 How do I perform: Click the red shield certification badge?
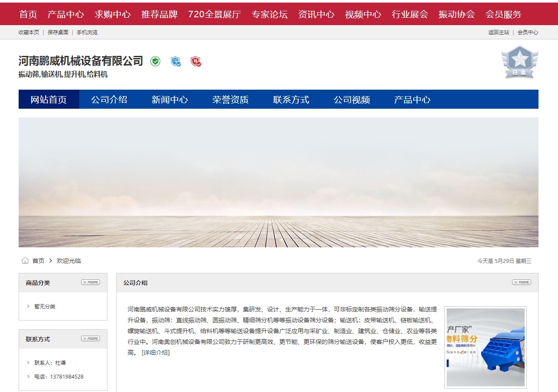coord(196,62)
